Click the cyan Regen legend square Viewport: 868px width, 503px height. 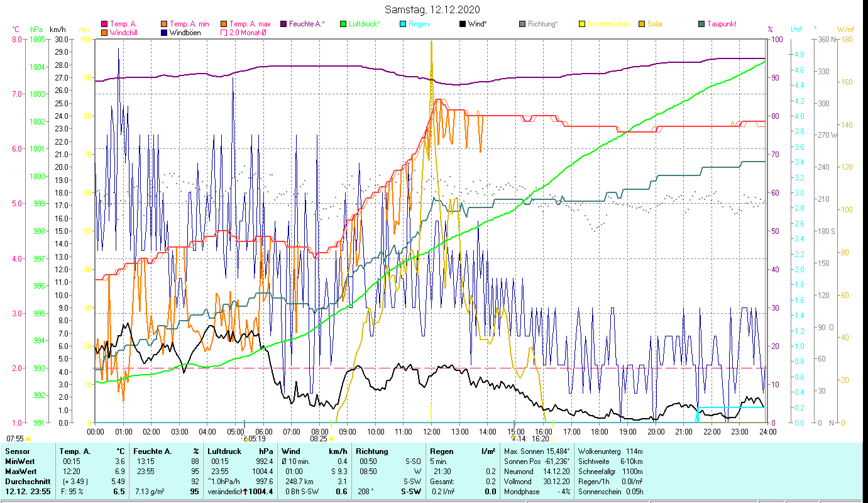click(403, 24)
